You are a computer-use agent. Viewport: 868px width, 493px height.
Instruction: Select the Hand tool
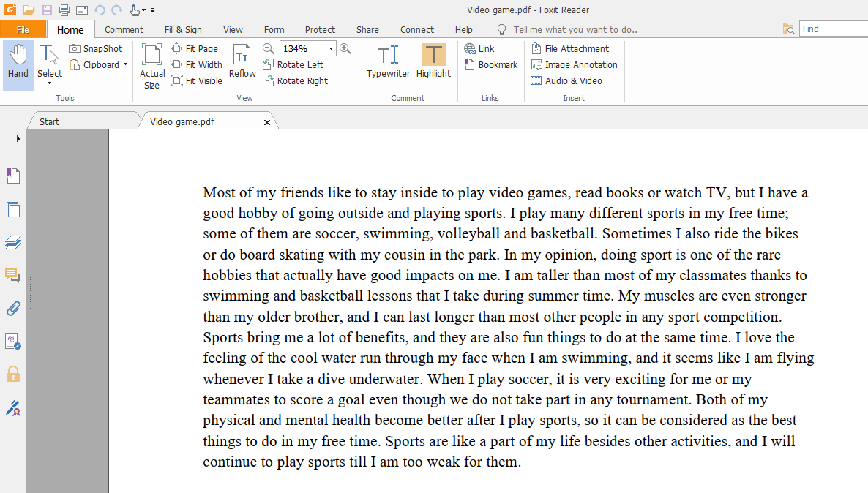click(18, 62)
